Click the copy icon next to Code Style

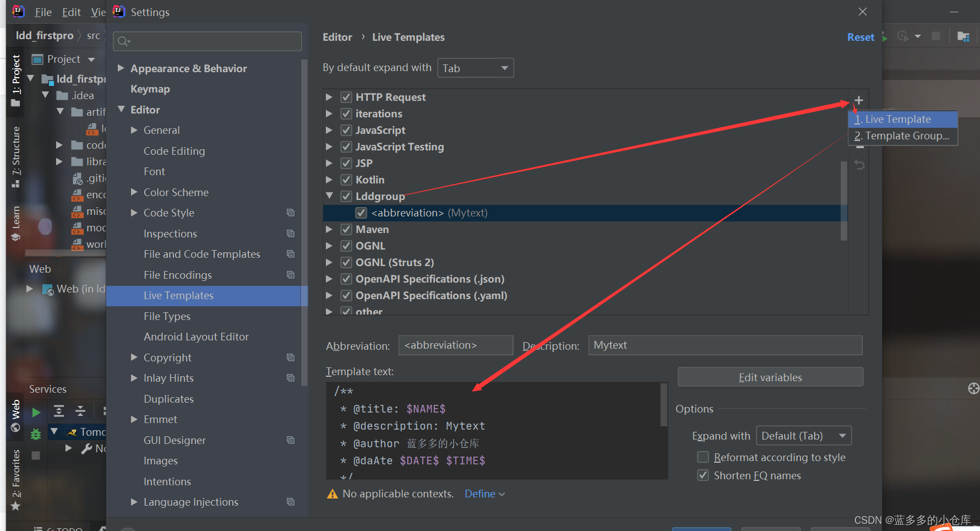click(290, 213)
